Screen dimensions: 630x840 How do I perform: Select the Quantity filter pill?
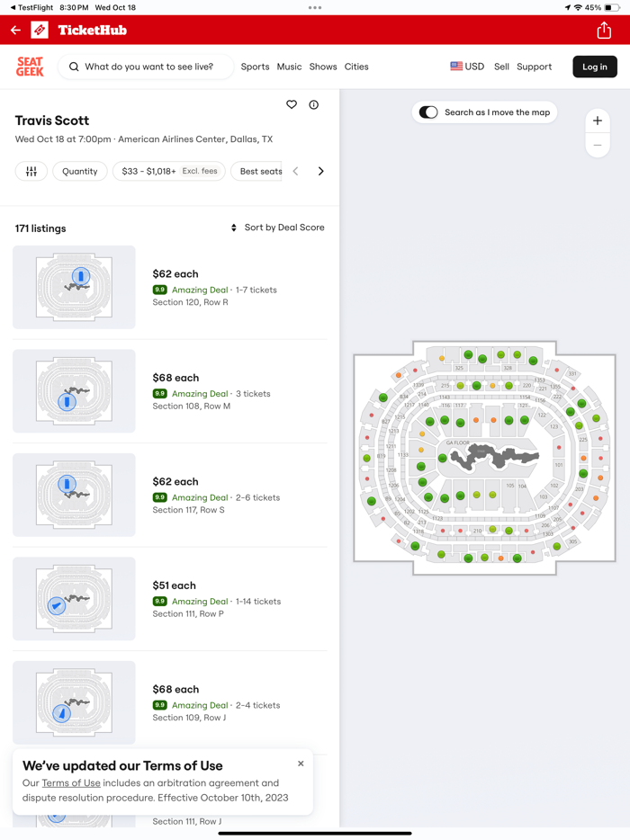79,170
